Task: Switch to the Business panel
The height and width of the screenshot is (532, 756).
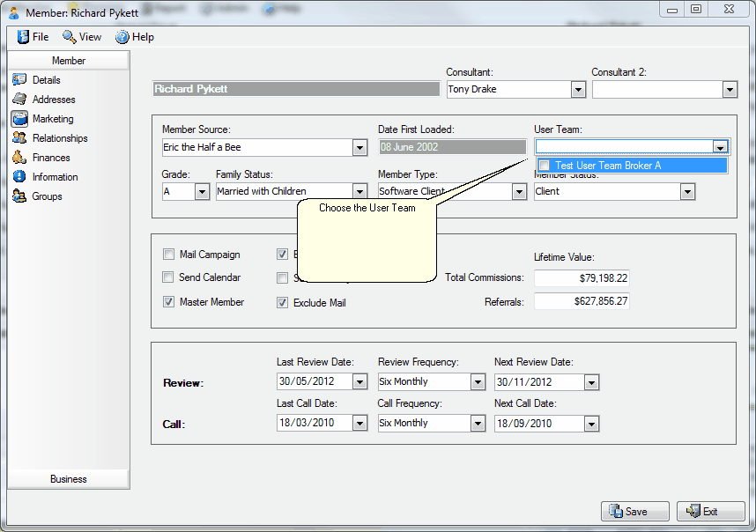Action: pyautogui.click(x=69, y=479)
